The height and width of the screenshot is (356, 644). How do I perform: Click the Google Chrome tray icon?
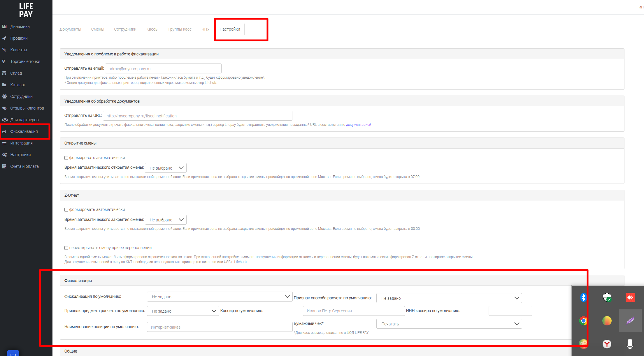[x=583, y=321]
